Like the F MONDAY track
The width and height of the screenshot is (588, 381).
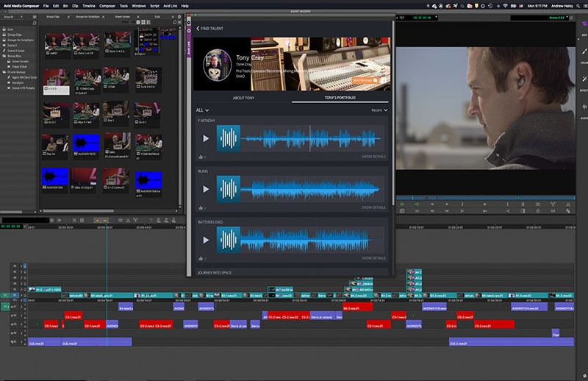tap(201, 157)
